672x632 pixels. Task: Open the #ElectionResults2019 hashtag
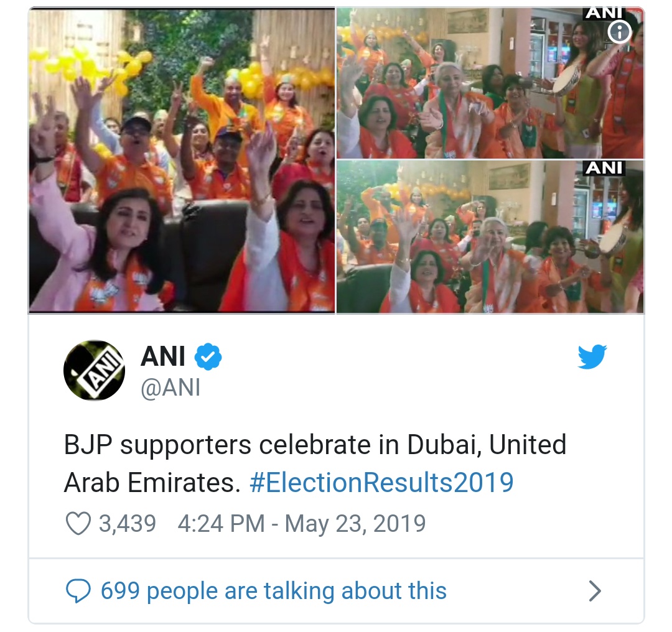tap(381, 483)
